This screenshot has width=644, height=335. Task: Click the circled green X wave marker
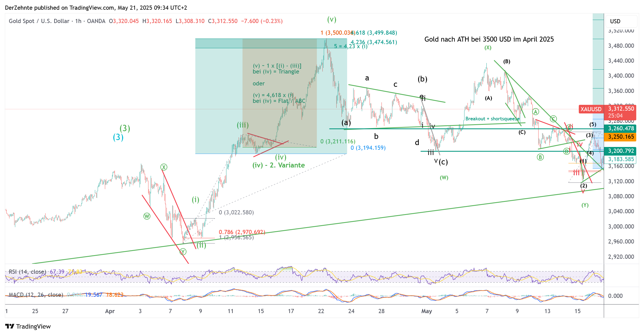coord(164,167)
